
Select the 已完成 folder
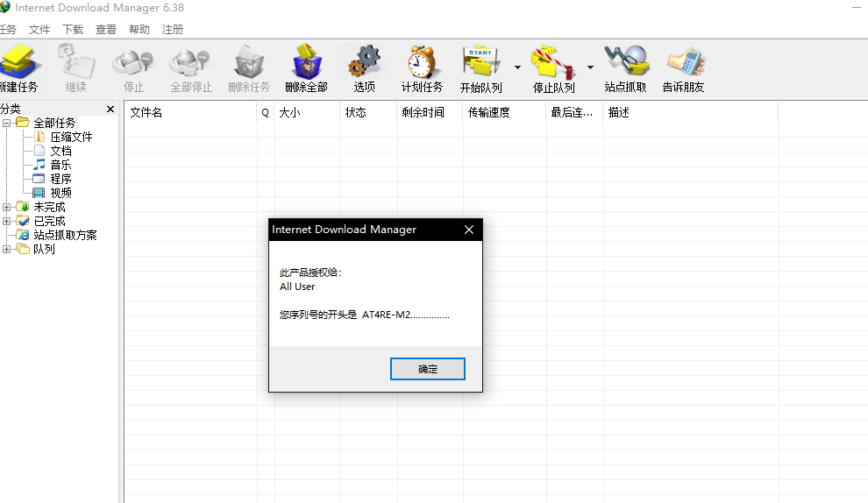[49, 221]
